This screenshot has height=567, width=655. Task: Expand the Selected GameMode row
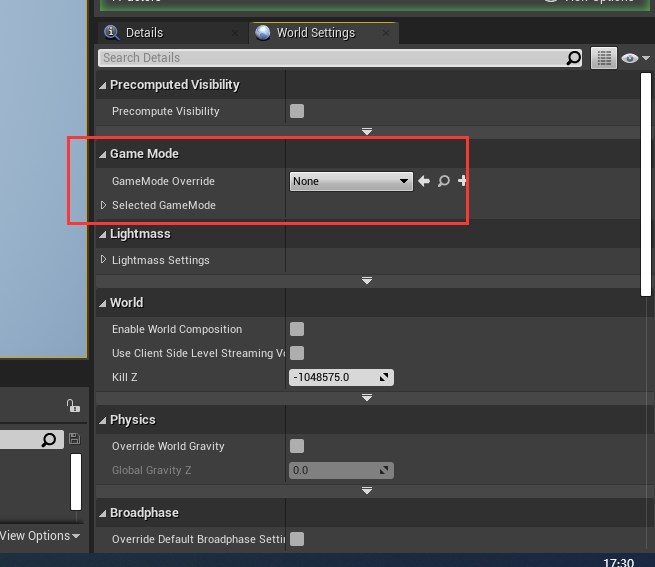103,205
